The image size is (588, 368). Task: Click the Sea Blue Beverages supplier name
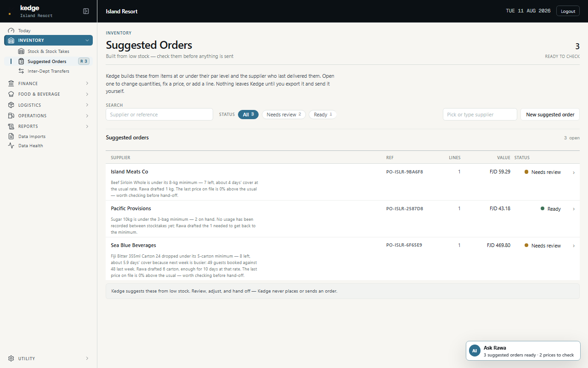click(x=133, y=245)
